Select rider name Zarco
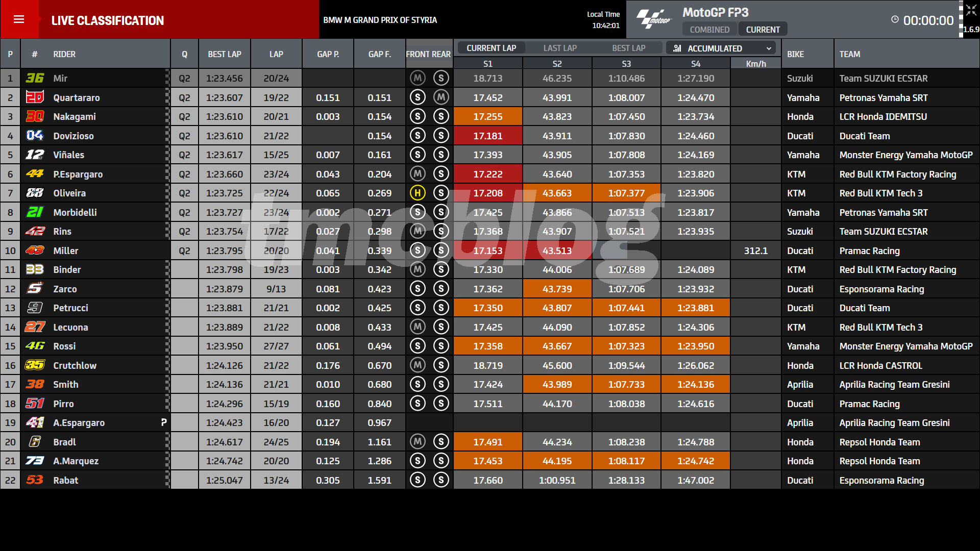 pyautogui.click(x=65, y=289)
